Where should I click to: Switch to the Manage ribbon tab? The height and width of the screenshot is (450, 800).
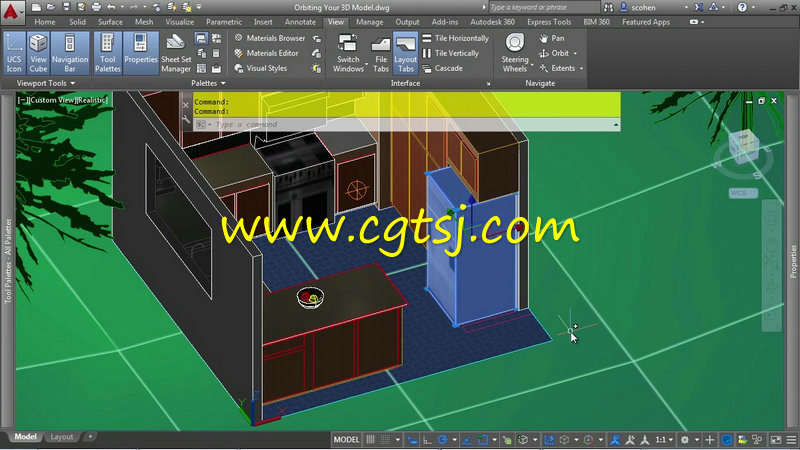[x=369, y=22]
